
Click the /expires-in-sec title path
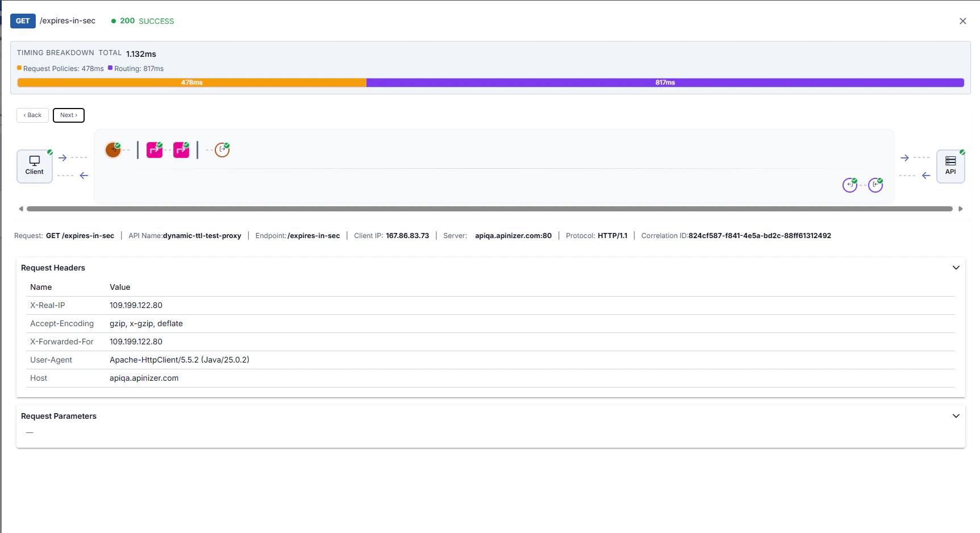[68, 21]
